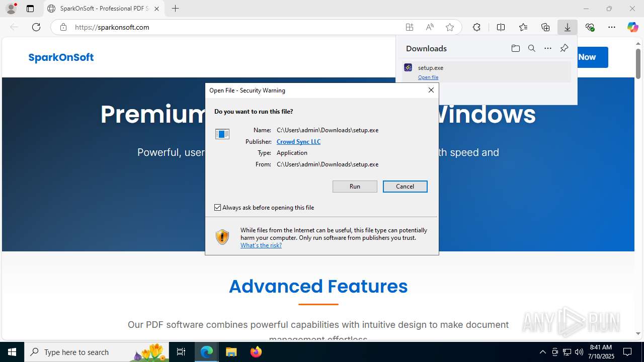Viewport: 644px width, 362px height.
Task: Open the Favorites list
Action: click(523, 27)
